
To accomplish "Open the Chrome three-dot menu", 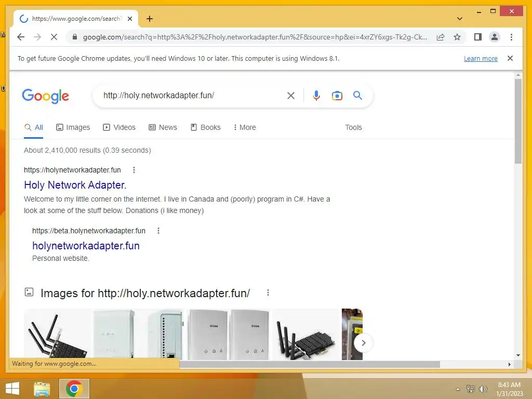I will click(511, 37).
